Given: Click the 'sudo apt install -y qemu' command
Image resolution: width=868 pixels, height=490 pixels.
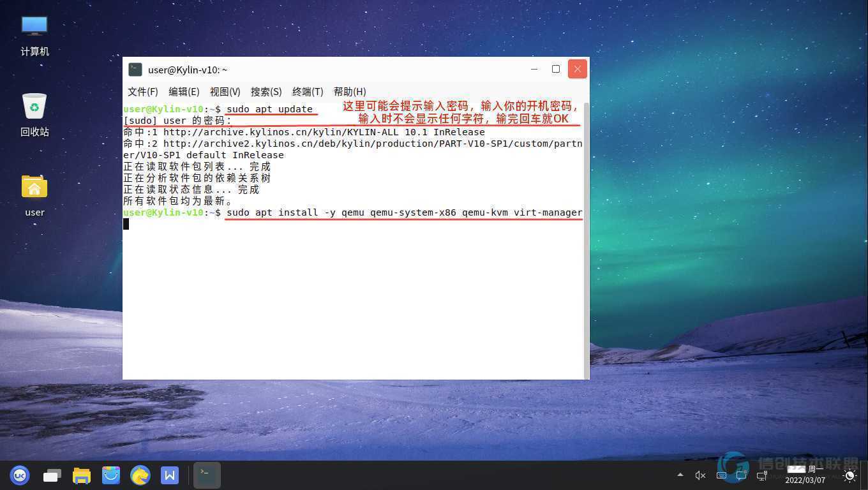Looking at the screenshot, I should 404,212.
